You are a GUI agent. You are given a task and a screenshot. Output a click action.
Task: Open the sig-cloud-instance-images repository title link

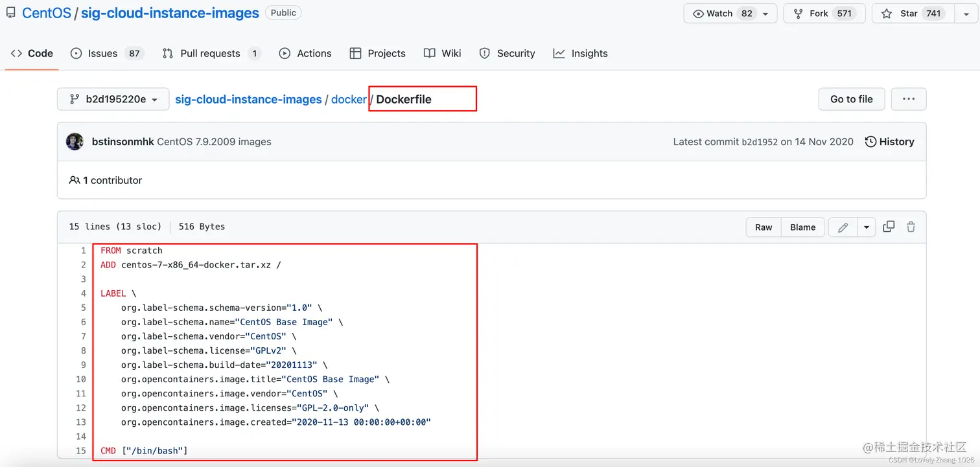click(170, 13)
